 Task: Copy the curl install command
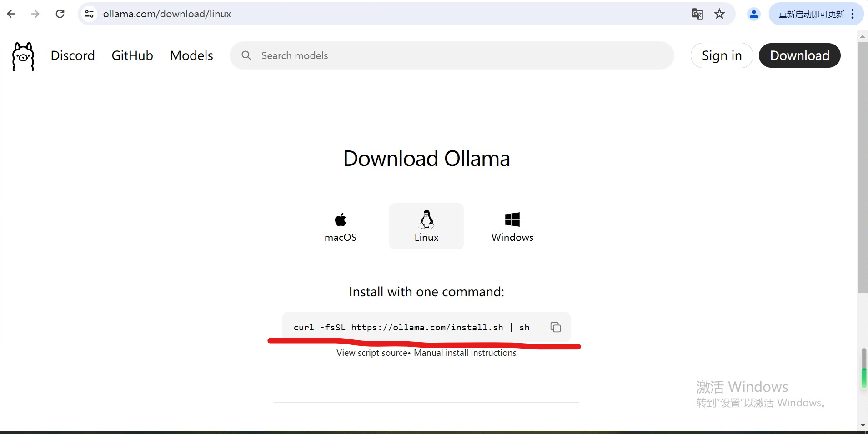point(556,327)
